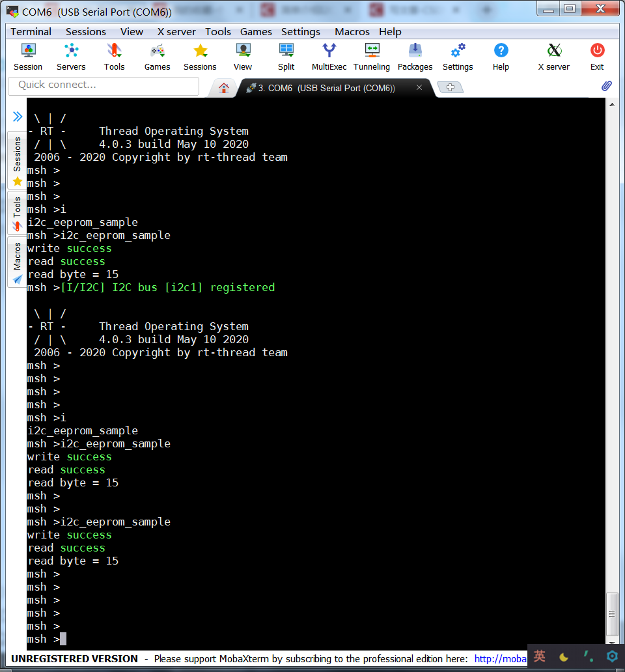Expand the sidebar with the double-chevron

16,118
